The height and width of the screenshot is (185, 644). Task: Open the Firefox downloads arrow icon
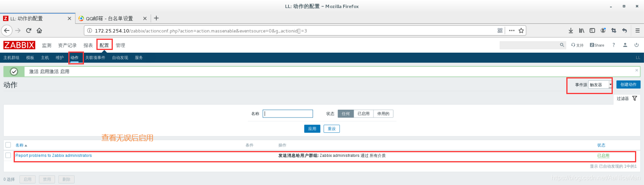click(x=571, y=30)
